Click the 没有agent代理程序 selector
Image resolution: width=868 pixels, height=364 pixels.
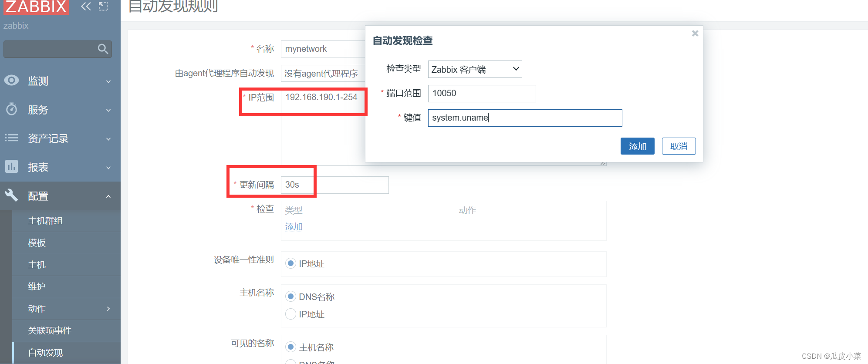[x=323, y=74]
